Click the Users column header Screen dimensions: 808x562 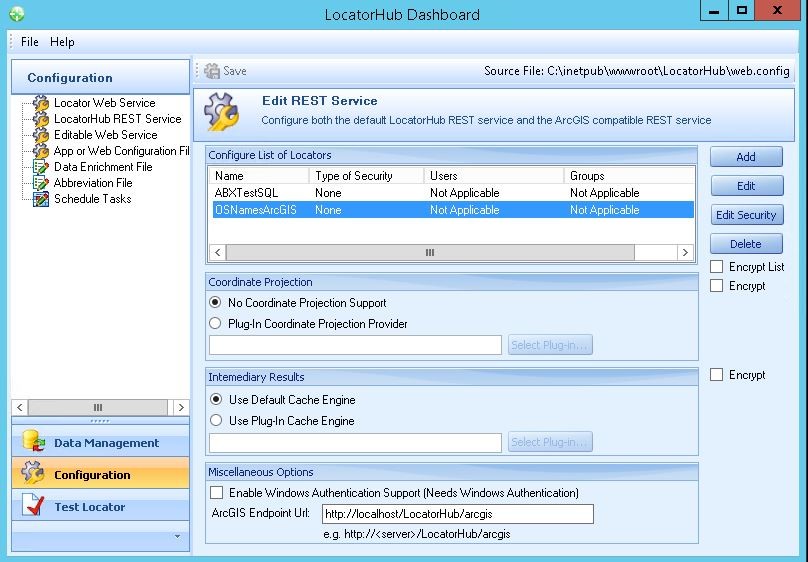tap(494, 176)
